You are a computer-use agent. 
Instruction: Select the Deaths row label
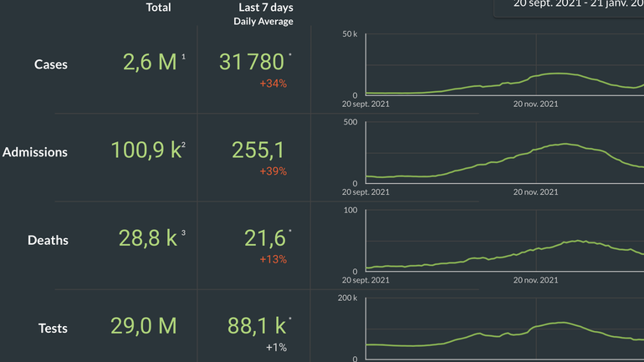(x=48, y=240)
